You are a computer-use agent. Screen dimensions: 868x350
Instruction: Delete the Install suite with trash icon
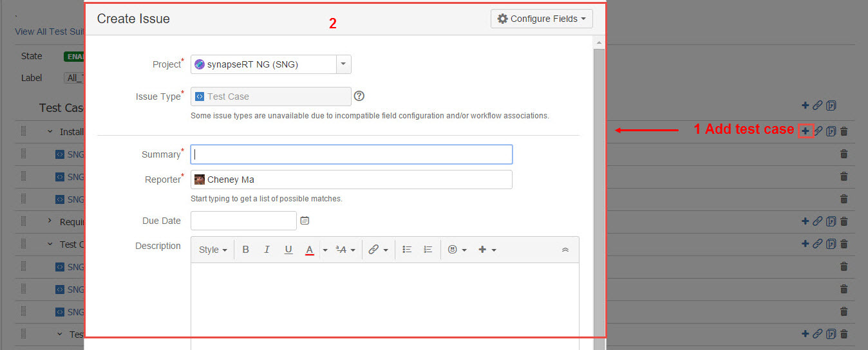click(844, 131)
